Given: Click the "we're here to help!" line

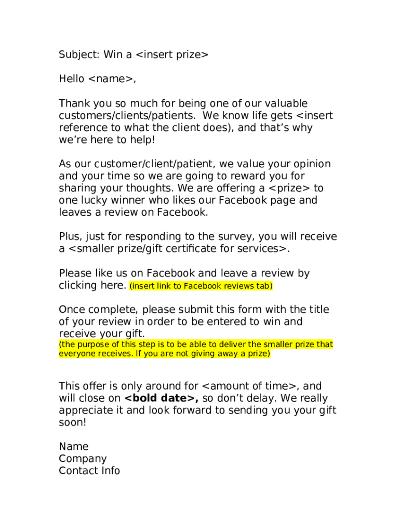Looking at the screenshot, I should pyautogui.click(x=107, y=140).
